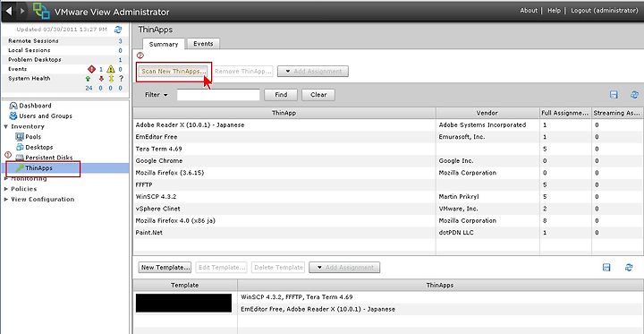Click the Remove ThinApp button
Viewport: 644px width, 334px height.
point(243,71)
